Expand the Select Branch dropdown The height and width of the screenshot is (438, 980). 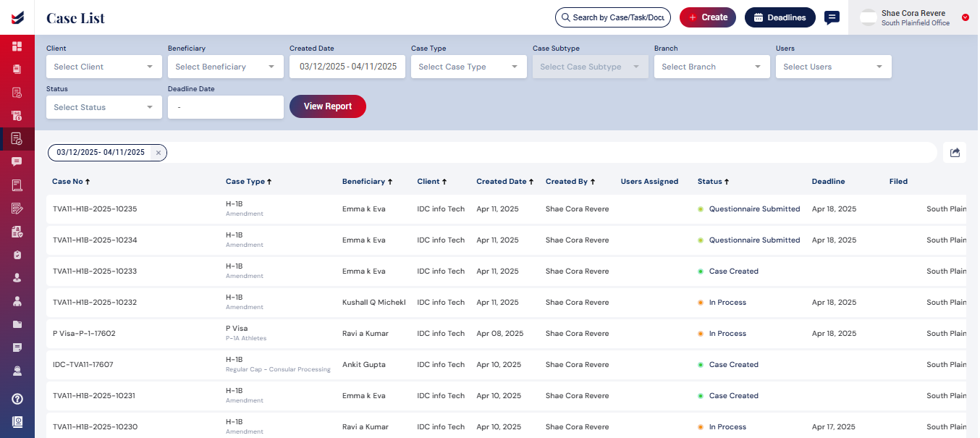pyautogui.click(x=711, y=67)
